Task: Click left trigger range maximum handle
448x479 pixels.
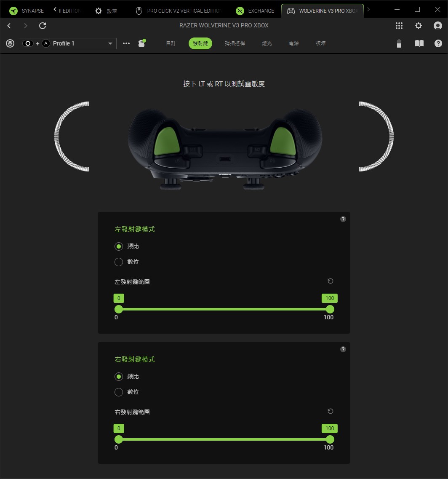Action: pos(330,309)
